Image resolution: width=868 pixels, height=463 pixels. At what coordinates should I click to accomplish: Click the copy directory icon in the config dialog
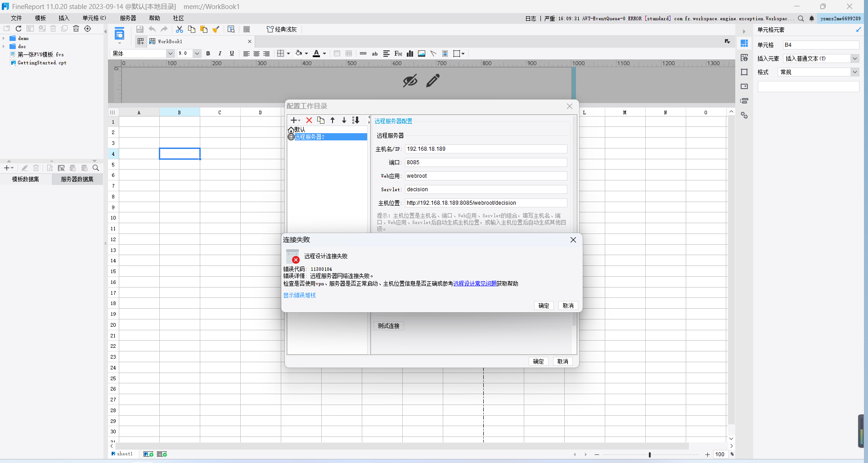click(x=321, y=120)
